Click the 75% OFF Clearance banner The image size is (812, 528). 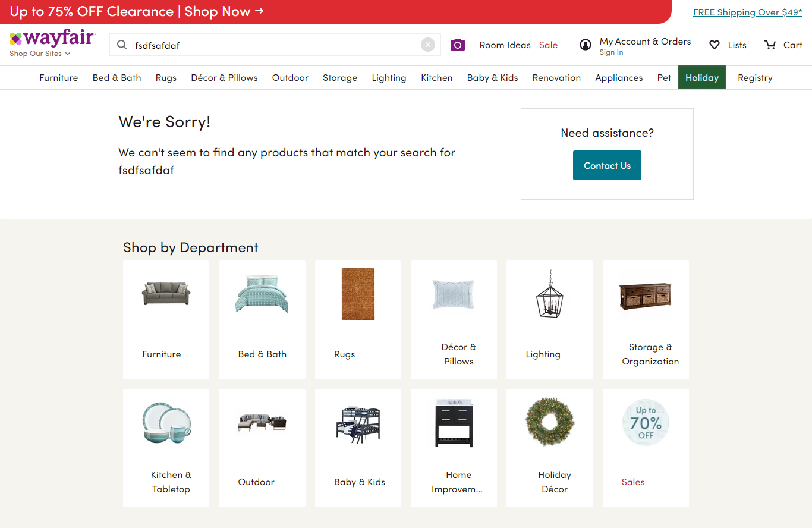click(x=137, y=12)
